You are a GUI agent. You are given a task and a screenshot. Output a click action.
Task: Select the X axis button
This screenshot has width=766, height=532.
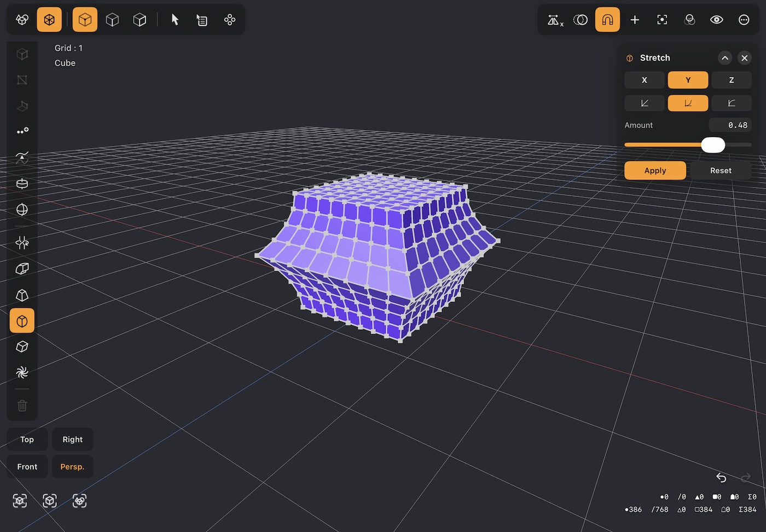point(645,80)
